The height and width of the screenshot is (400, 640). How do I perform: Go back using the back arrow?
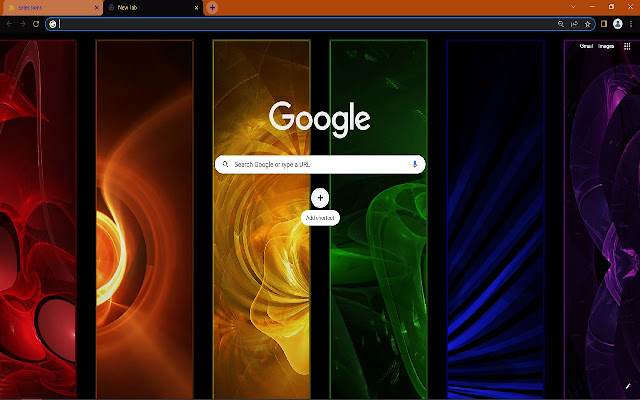(x=9, y=24)
